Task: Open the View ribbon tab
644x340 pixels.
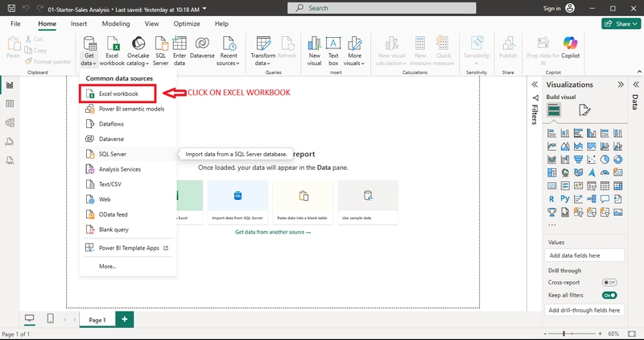Action: coord(151,24)
